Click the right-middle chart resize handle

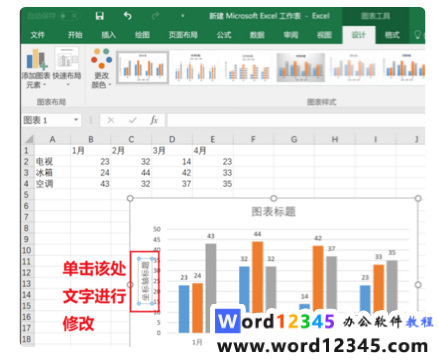[x=418, y=285]
